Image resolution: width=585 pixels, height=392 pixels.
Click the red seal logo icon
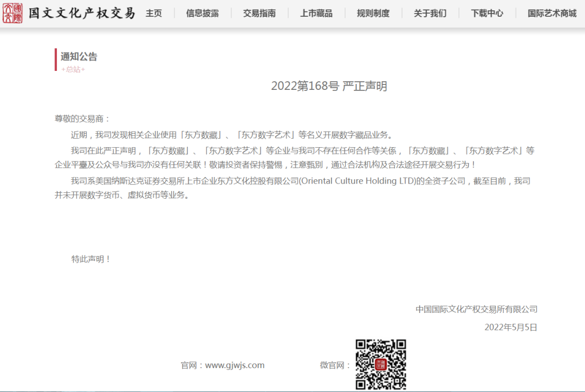pos(12,13)
